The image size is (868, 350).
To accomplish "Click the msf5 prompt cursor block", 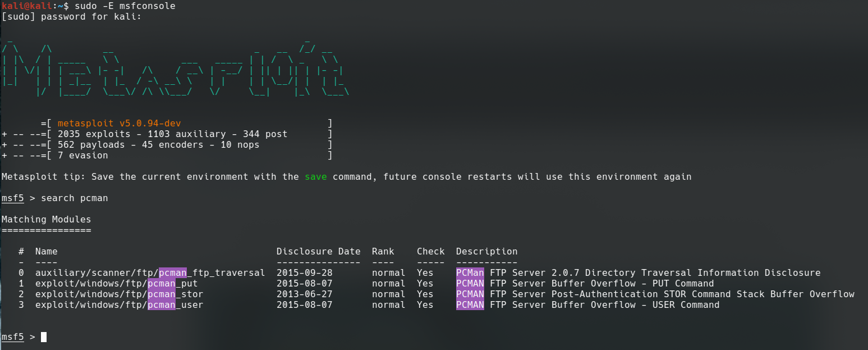I will pyautogui.click(x=44, y=337).
